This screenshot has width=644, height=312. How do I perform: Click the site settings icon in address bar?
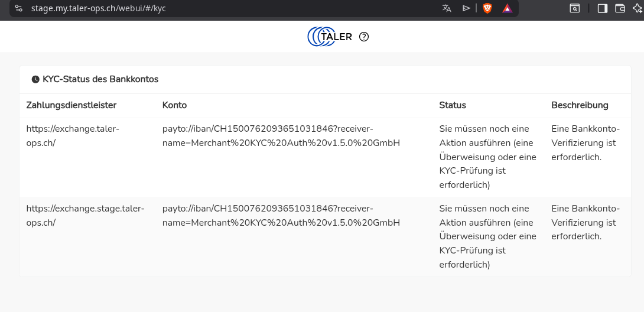click(x=19, y=8)
